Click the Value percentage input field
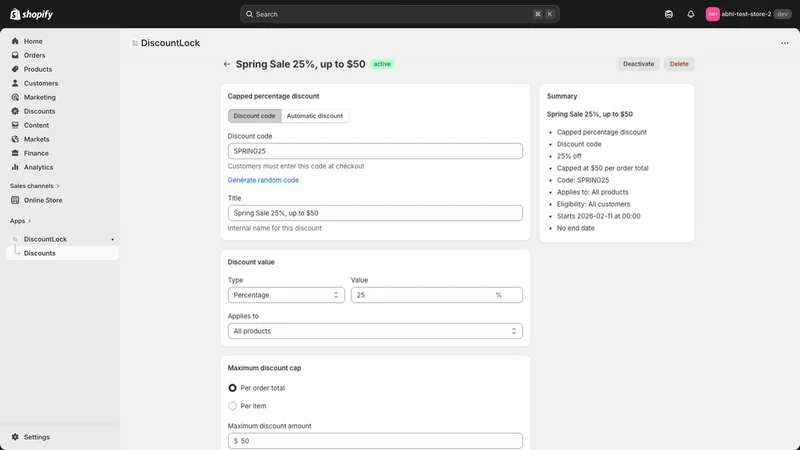This screenshot has width=800, height=450. [437, 295]
